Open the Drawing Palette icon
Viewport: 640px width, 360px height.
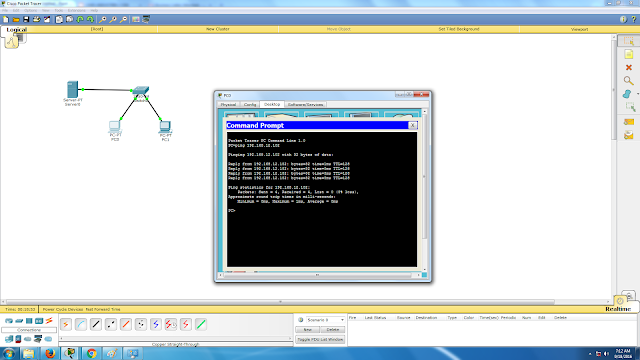[136, 19]
